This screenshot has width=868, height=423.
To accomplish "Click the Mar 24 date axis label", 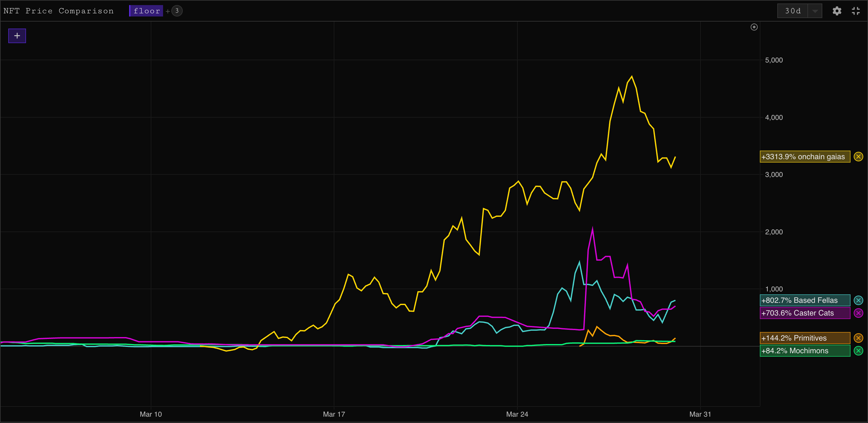I will [517, 414].
